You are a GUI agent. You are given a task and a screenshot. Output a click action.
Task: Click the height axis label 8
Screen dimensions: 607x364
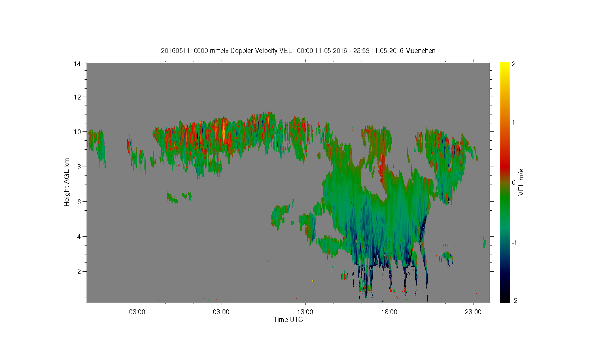point(79,166)
